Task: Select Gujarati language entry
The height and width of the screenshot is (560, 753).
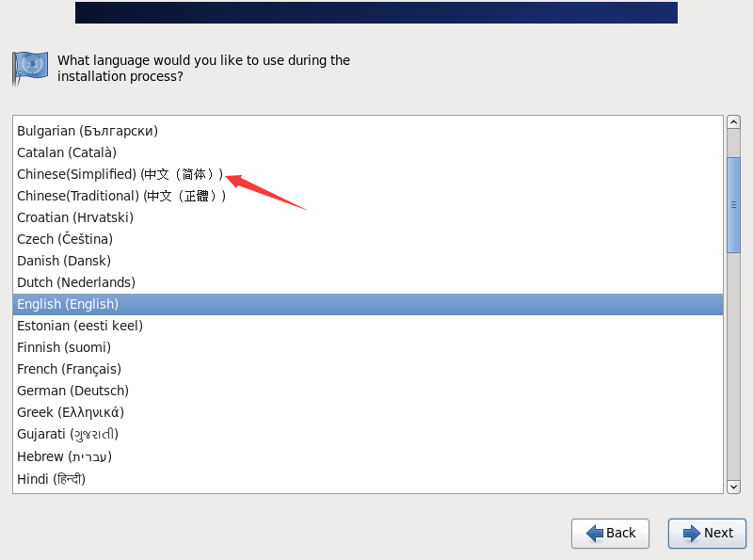Action: 368,434
